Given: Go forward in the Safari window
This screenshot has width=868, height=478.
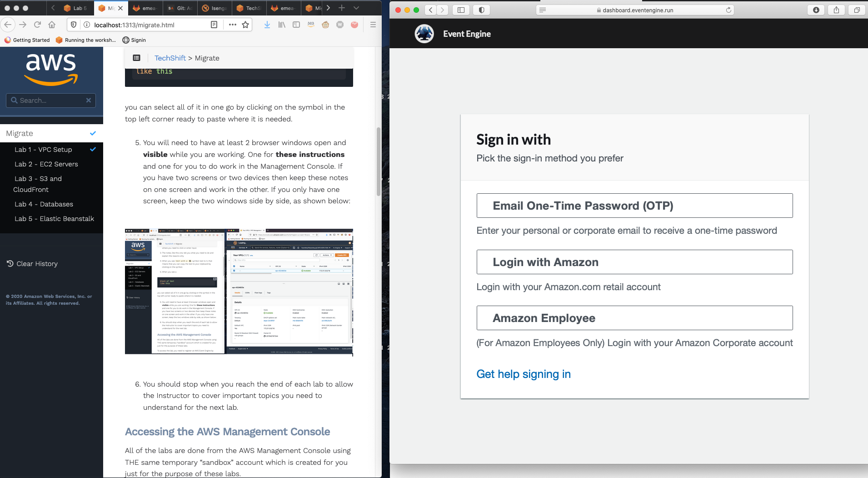Looking at the screenshot, I should [442, 10].
